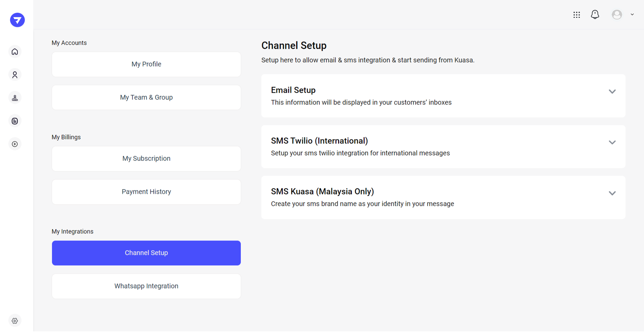Image resolution: width=644 pixels, height=332 pixels.
Task: Click the circular play icon in sidebar
Action: (x=15, y=144)
